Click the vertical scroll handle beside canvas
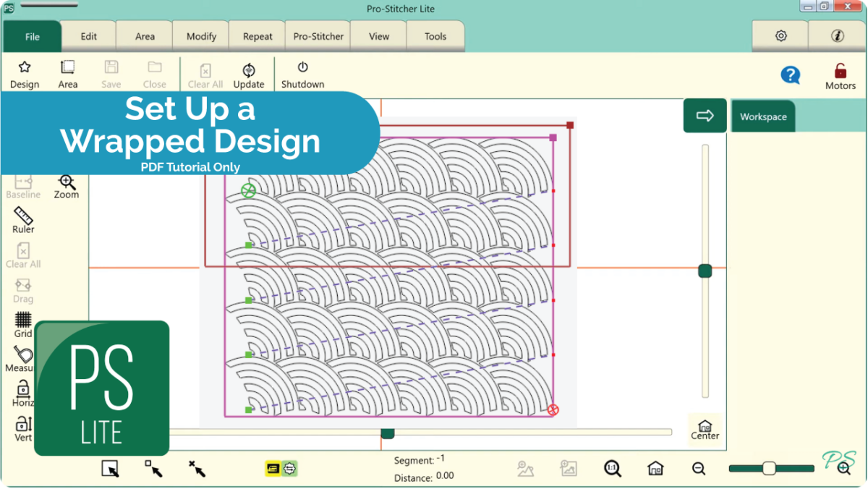Screen dimensions: 868x489 pos(705,271)
